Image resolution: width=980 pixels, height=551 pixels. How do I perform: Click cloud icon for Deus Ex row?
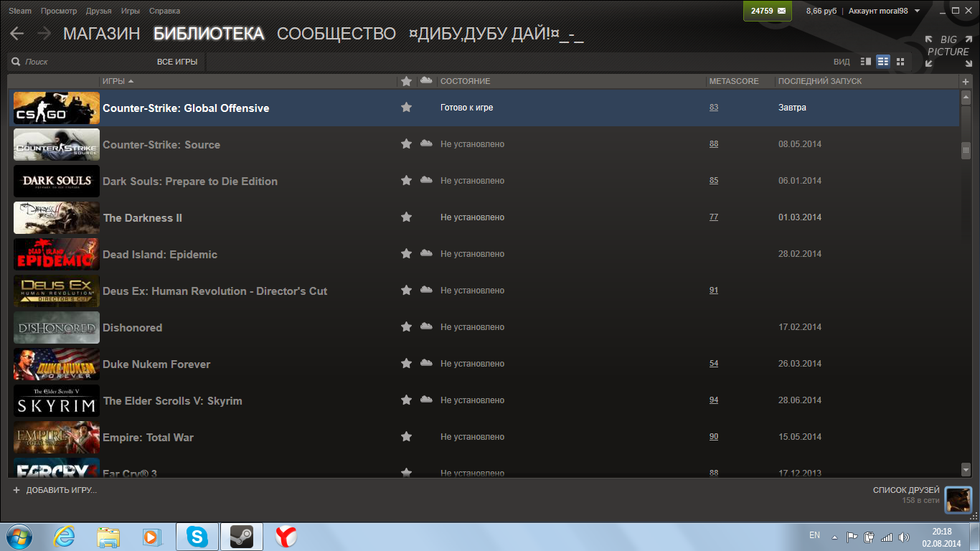pos(426,289)
